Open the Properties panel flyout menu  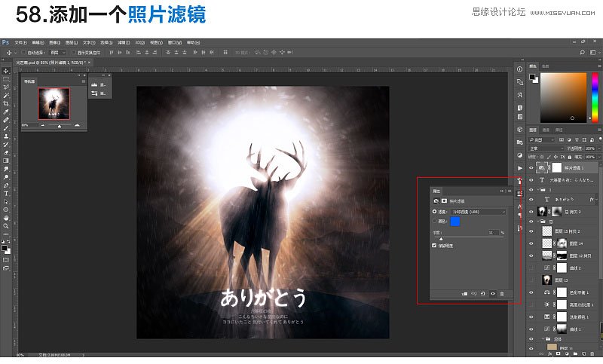click(x=510, y=191)
